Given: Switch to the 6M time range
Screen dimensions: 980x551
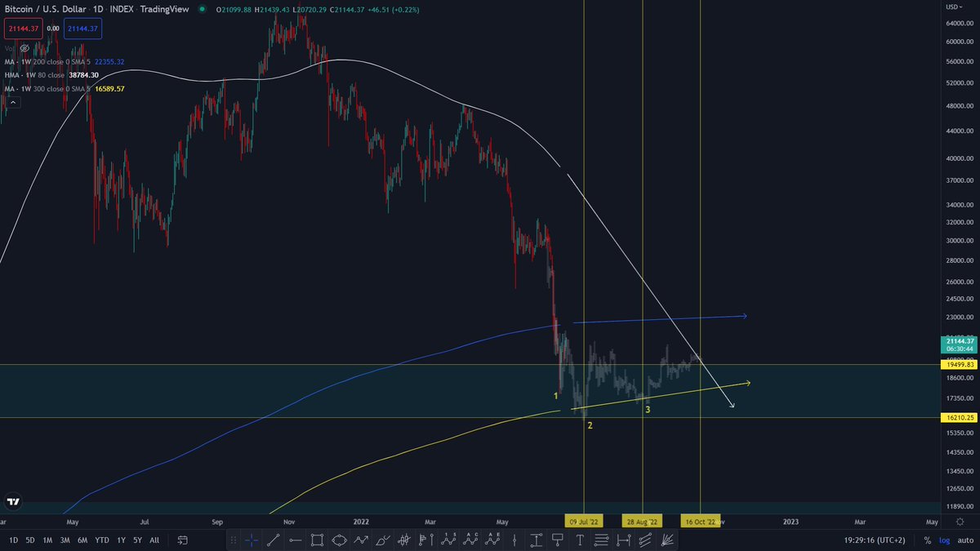Looking at the screenshot, I should click(82, 540).
